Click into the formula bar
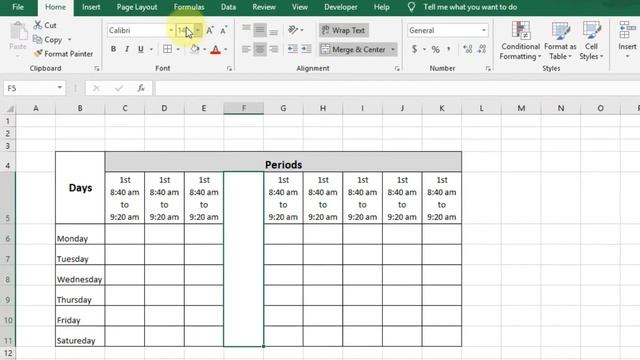The image size is (640, 360). point(397,88)
